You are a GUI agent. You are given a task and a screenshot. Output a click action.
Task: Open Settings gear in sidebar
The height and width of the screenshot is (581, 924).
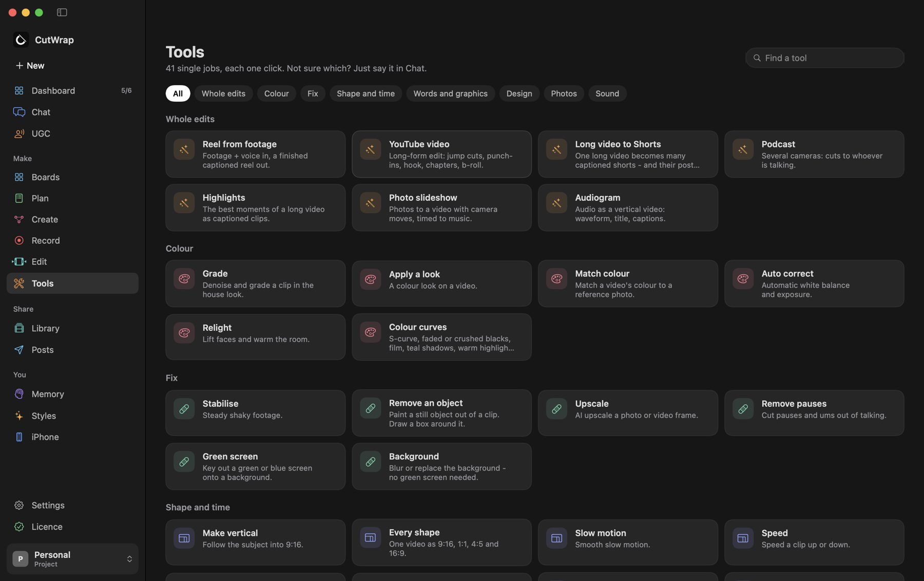(x=19, y=505)
